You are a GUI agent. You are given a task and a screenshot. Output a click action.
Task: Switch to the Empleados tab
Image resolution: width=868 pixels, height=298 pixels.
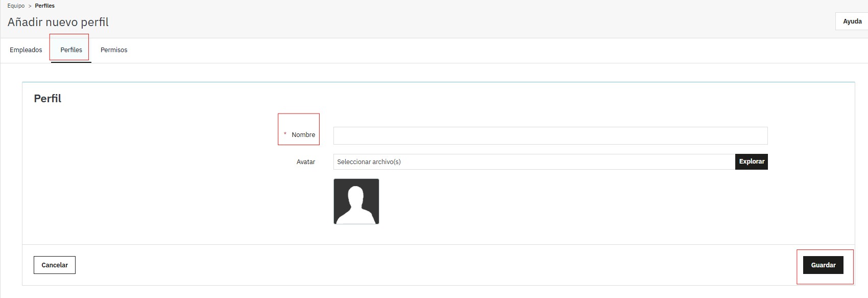coord(26,50)
